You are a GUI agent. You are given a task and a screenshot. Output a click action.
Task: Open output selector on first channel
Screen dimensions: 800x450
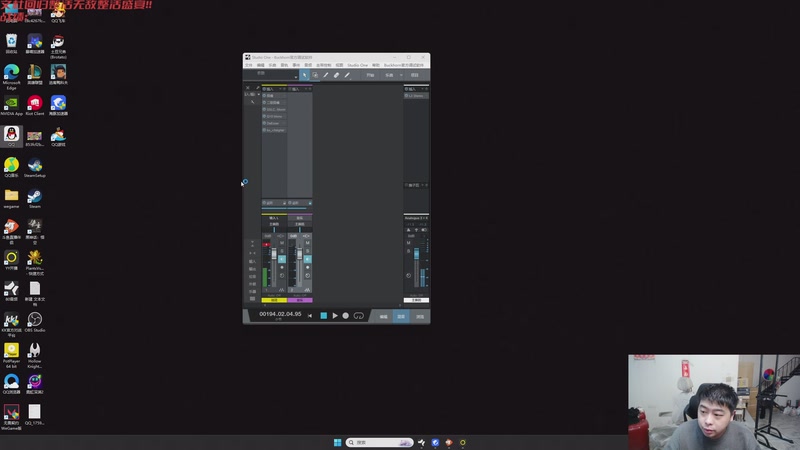point(274,224)
